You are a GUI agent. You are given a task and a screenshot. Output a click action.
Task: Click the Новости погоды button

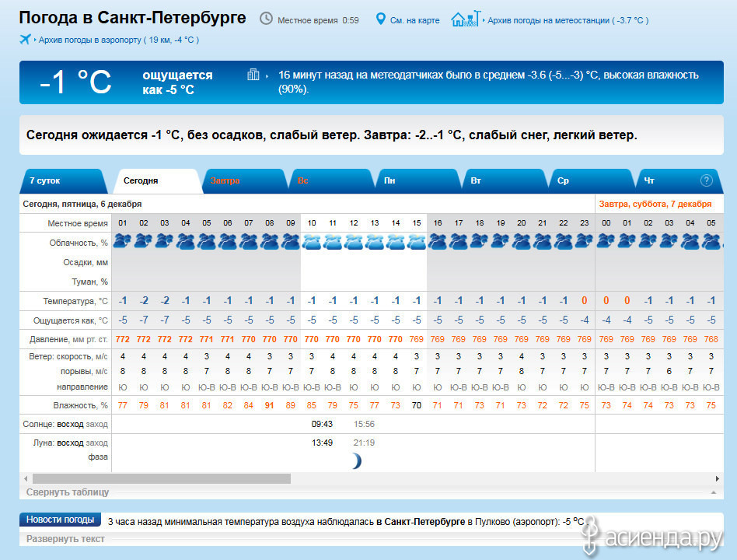point(60,520)
